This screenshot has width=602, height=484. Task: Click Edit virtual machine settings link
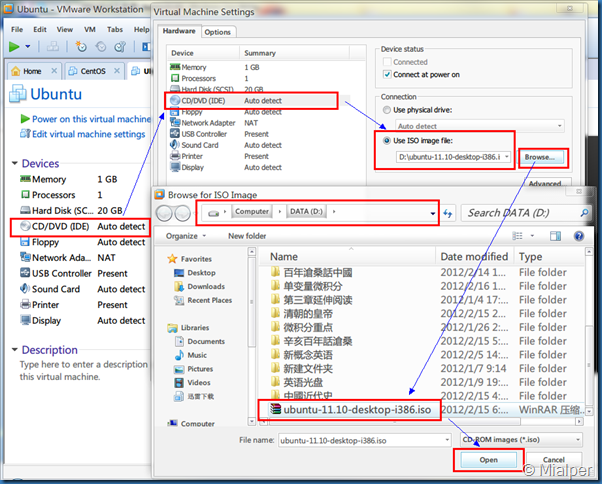pos(88,134)
